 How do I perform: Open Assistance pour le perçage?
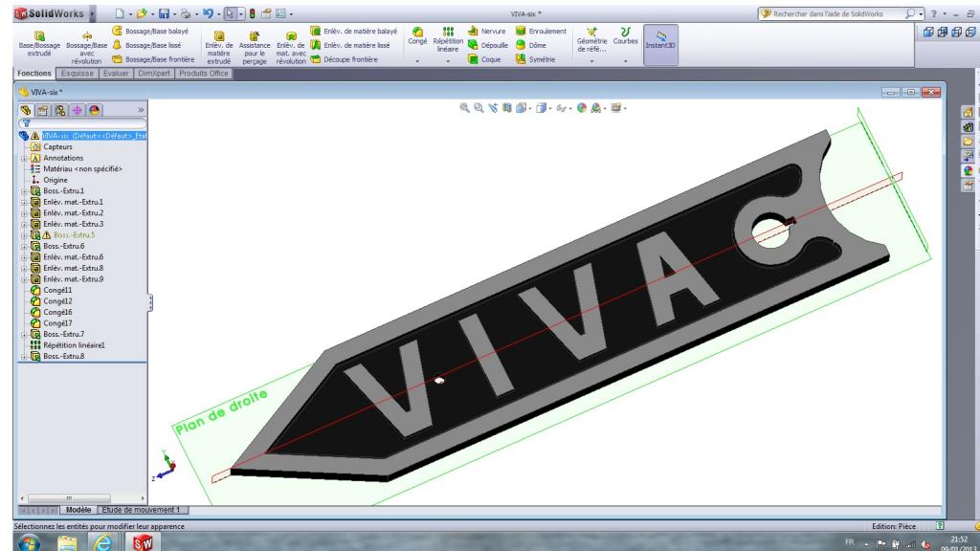click(255, 48)
